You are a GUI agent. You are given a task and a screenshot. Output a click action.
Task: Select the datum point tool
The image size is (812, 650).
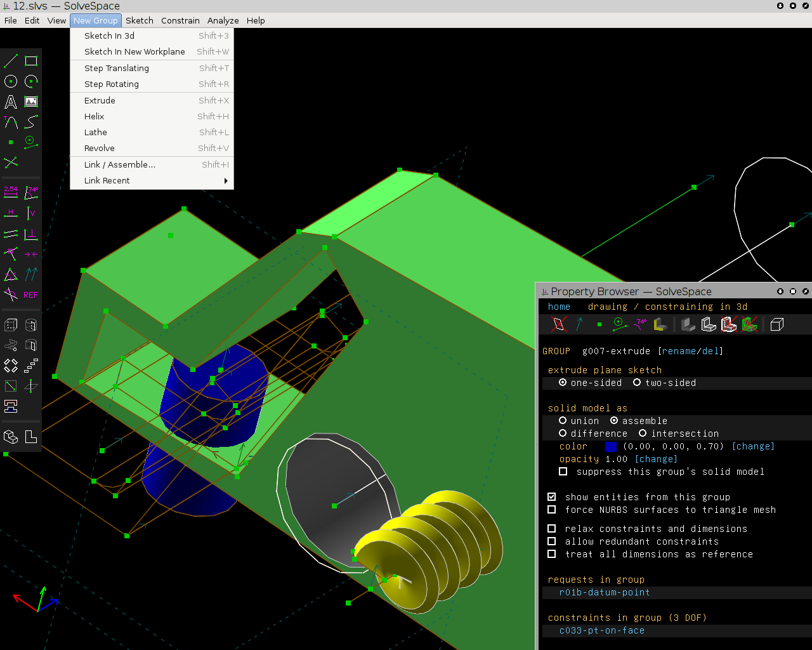point(11,142)
